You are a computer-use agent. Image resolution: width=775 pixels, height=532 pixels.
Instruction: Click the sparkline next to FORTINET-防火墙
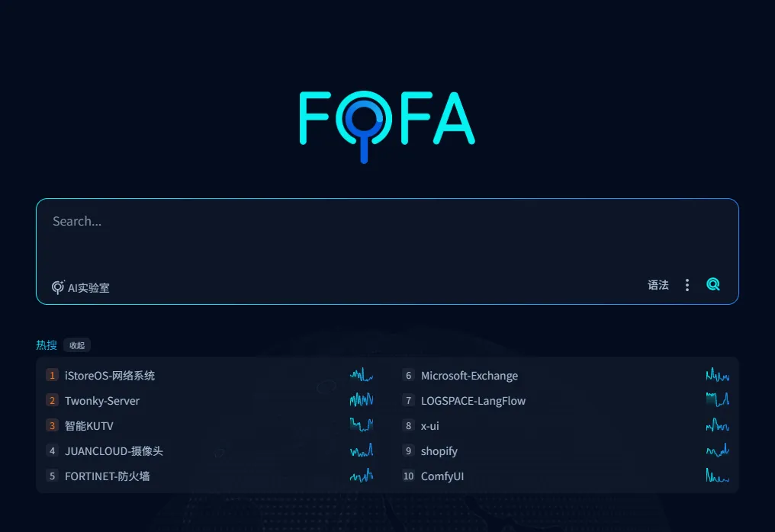pos(361,476)
